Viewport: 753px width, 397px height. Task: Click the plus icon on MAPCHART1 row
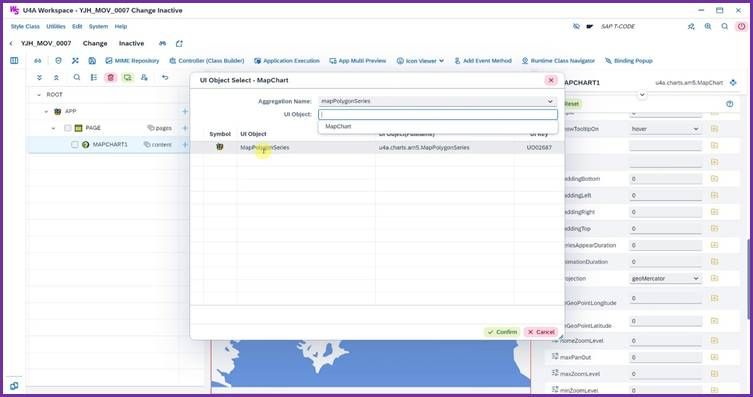tap(185, 144)
